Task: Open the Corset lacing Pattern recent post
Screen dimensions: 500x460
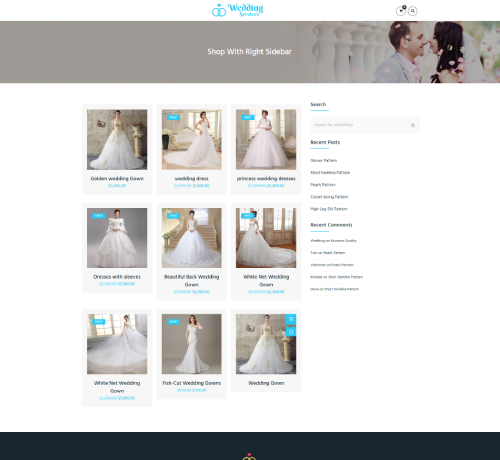Action: pyautogui.click(x=329, y=197)
